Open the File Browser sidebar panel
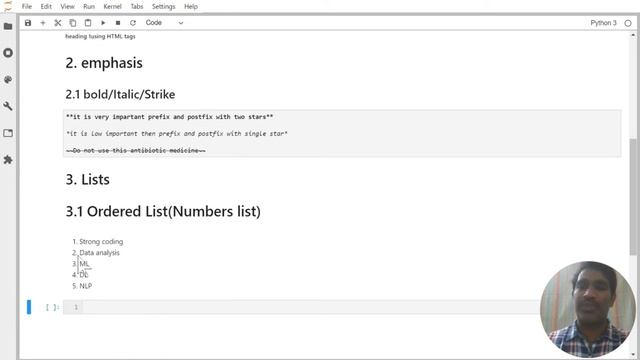Screen dimensions: 640x360 (8, 26)
